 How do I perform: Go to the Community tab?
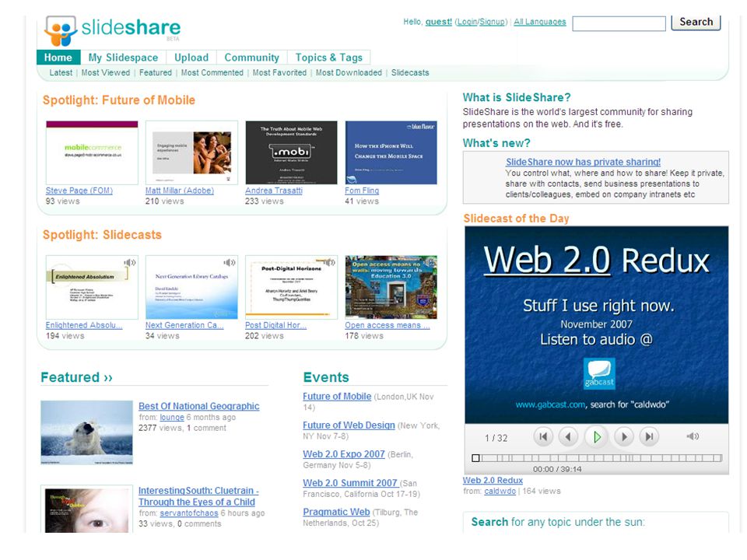pyautogui.click(x=252, y=58)
